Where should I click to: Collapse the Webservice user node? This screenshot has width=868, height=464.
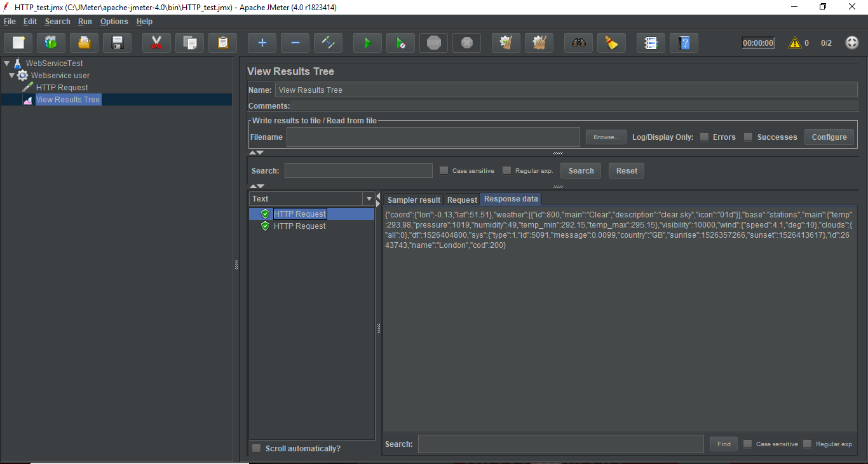pos(11,76)
